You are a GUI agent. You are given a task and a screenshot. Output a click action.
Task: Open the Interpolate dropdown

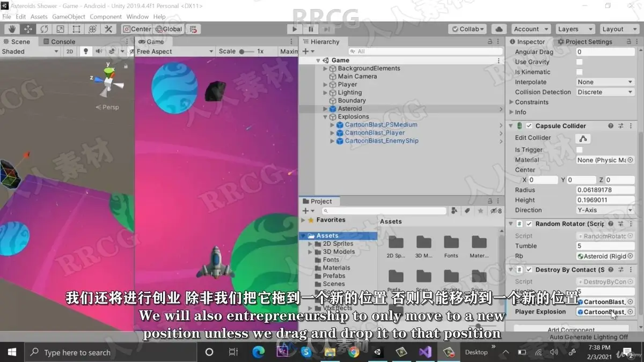(x=605, y=82)
